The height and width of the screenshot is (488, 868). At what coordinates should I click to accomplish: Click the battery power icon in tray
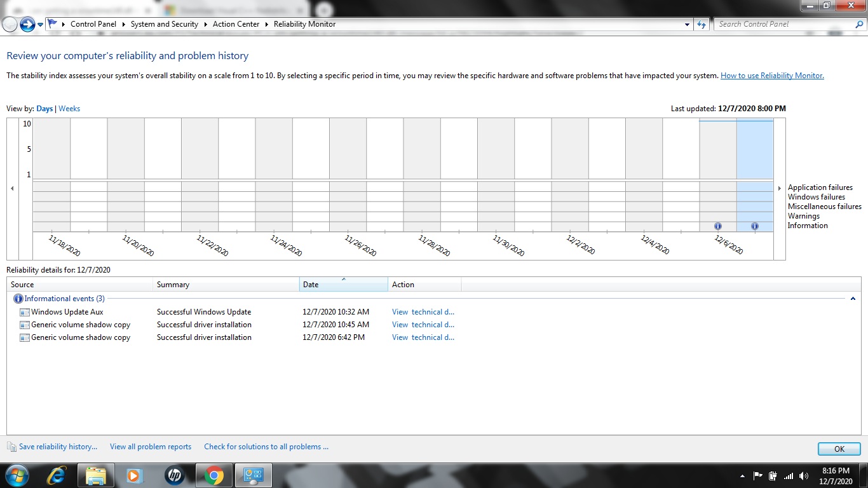point(773,476)
